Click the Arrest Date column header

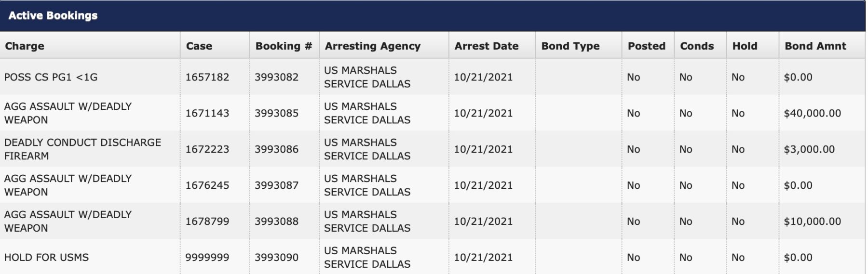click(x=486, y=46)
